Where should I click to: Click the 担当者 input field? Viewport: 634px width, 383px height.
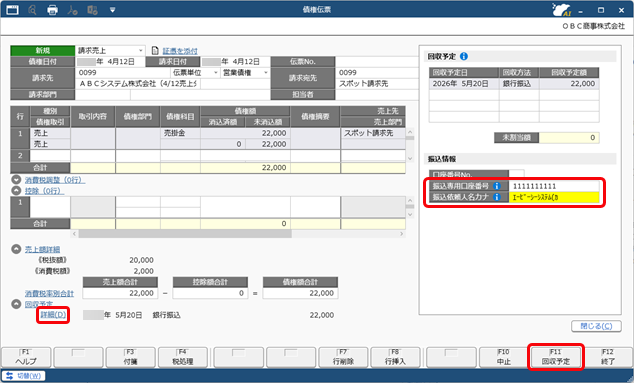point(377,94)
